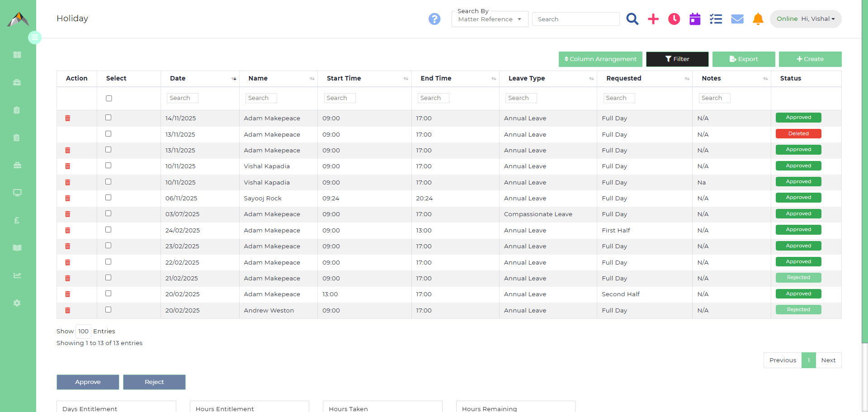Open the help question mark icon

pos(434,19)
